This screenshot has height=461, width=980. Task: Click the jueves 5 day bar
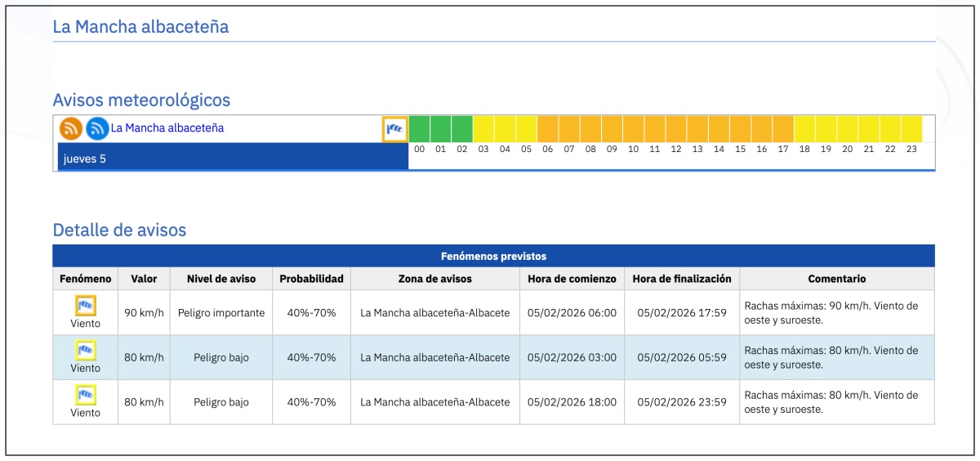click(x=233, y=158)
